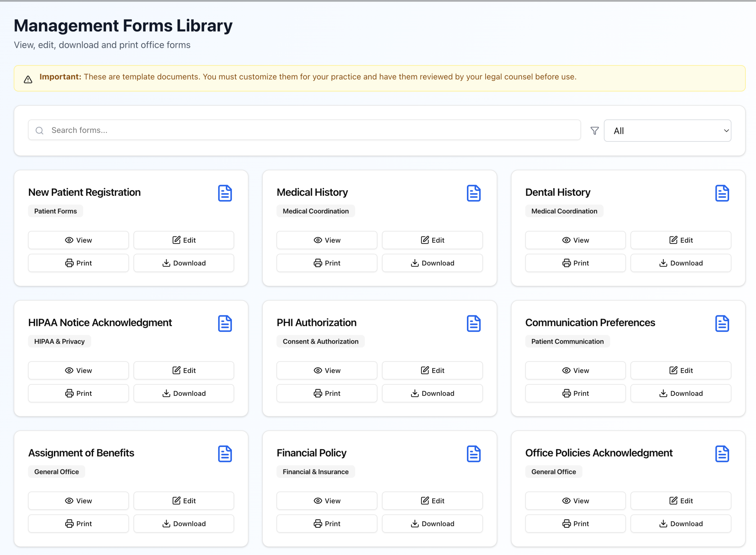
Task: Download the Office Policies Acknowledgment form
Action: 681,523
